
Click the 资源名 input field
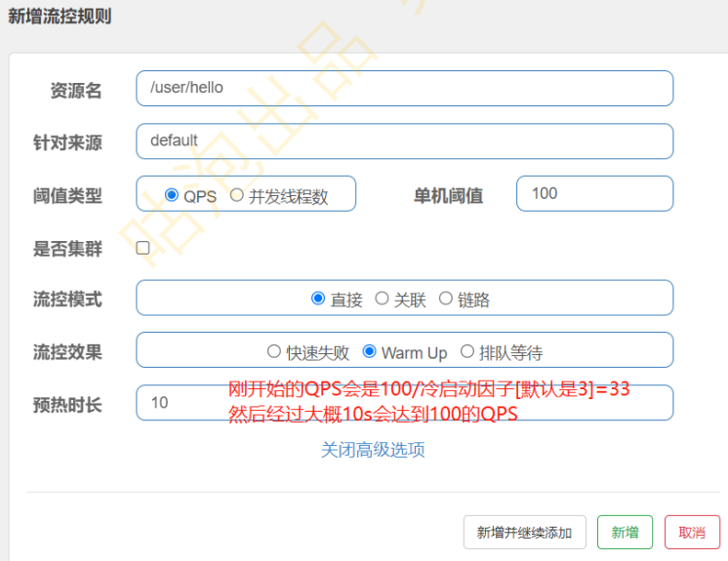[404, 88]
